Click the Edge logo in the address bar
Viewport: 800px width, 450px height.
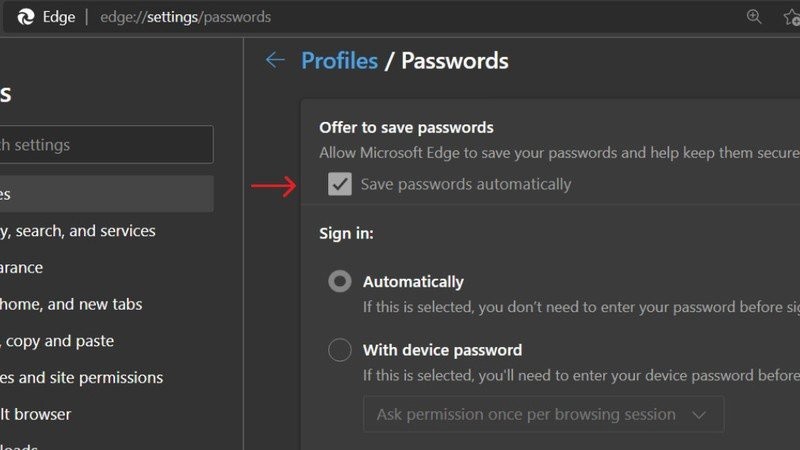[27, 17]
